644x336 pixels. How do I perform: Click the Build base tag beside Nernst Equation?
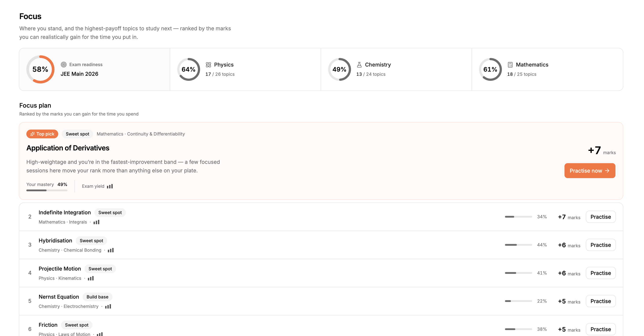[x=98, y=297]
